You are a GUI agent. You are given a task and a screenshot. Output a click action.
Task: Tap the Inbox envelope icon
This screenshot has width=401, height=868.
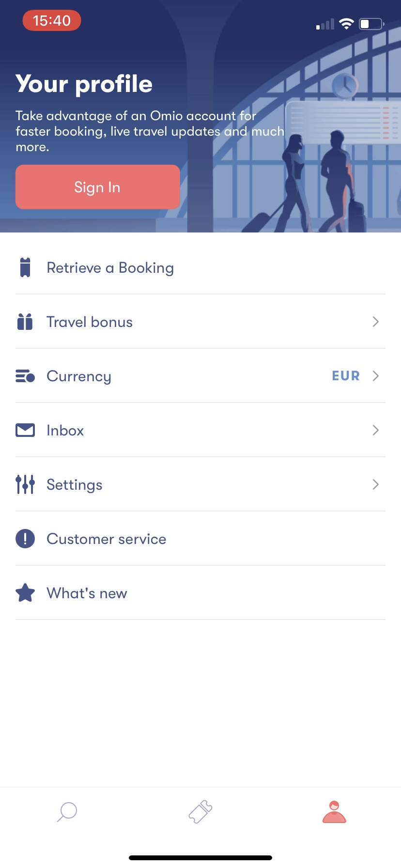click(25, 430)
